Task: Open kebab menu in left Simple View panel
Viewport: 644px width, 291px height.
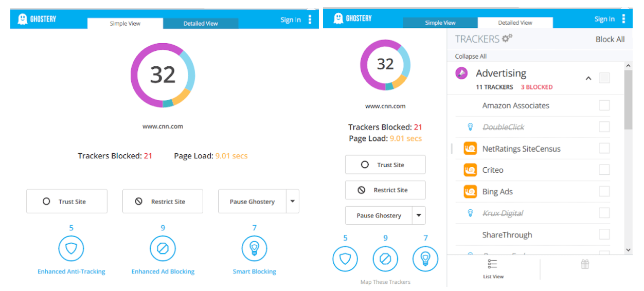Action: click(310, 20)
